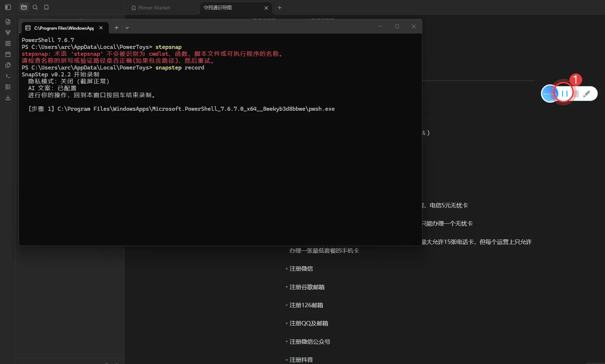
Task: Click the text 电信5元无忧卡
Action: click(x=448, y=206)
